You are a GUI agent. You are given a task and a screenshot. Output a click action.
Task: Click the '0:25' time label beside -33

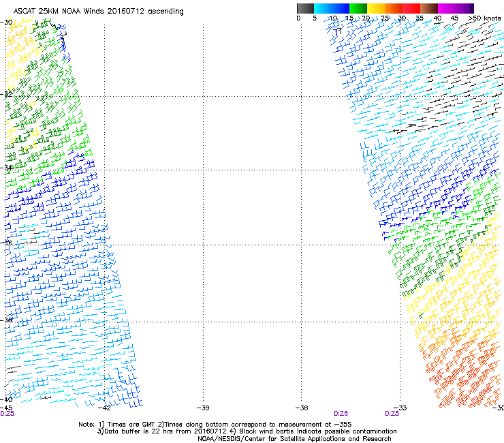pyautogui.click(x=392, y=414)
